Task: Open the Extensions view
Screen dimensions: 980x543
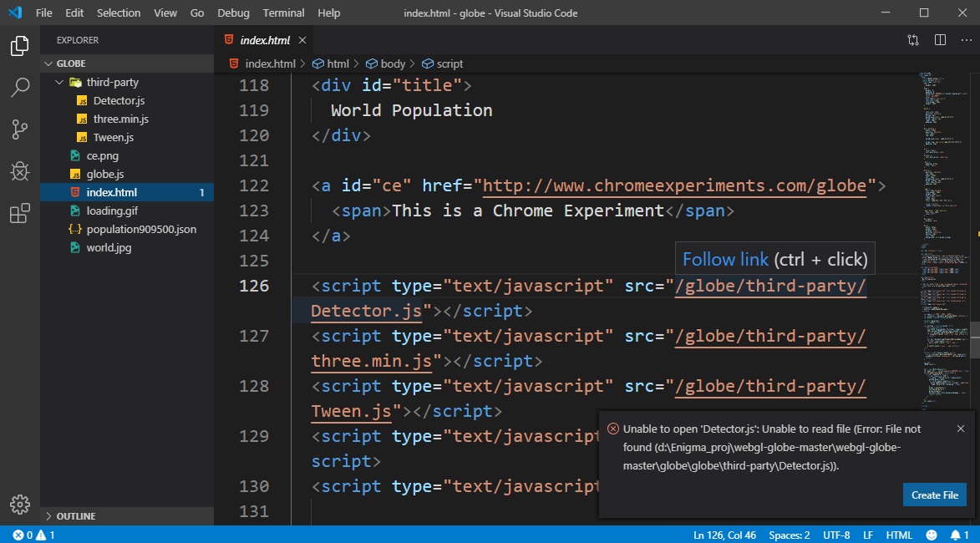Action: 20,214
